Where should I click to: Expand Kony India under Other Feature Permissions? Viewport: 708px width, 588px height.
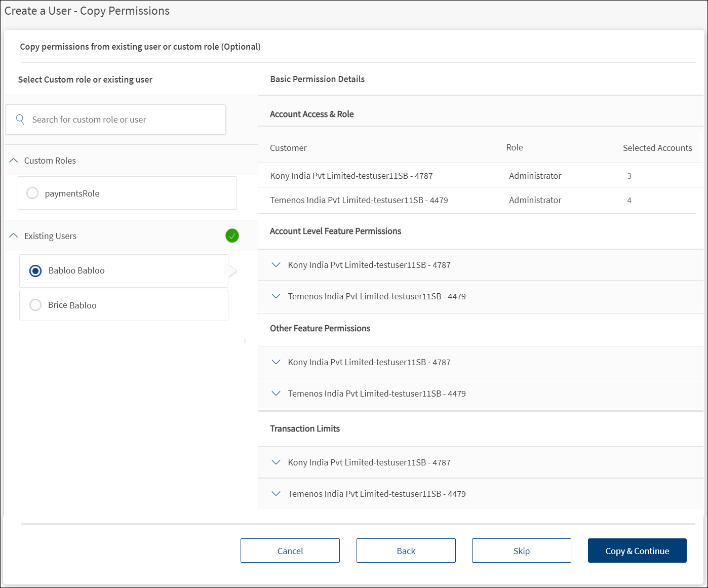pos(276,362)
